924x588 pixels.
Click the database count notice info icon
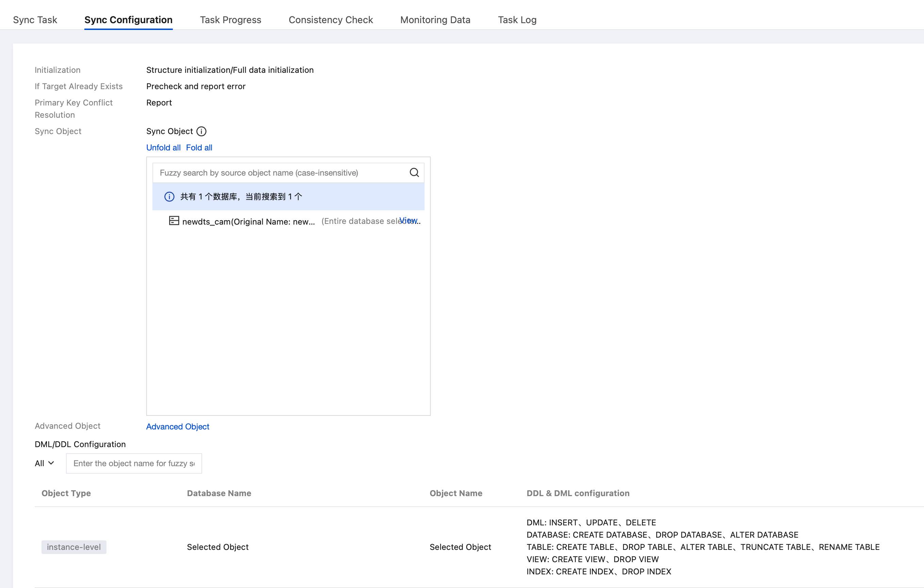[169, 197]
